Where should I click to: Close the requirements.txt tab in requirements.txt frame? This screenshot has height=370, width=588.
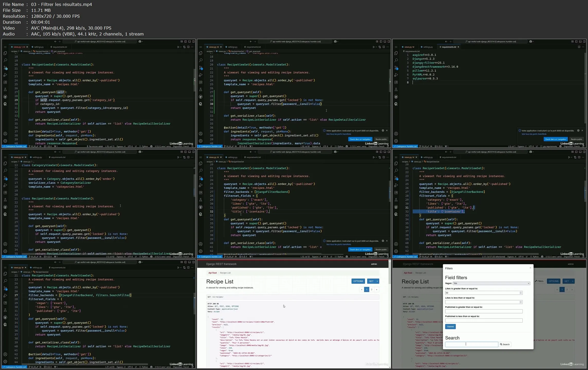(458, 47)
